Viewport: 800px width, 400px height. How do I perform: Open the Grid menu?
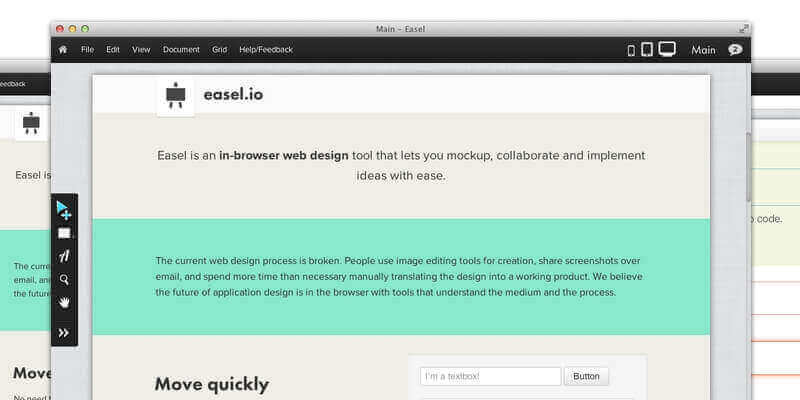(219, 49)
